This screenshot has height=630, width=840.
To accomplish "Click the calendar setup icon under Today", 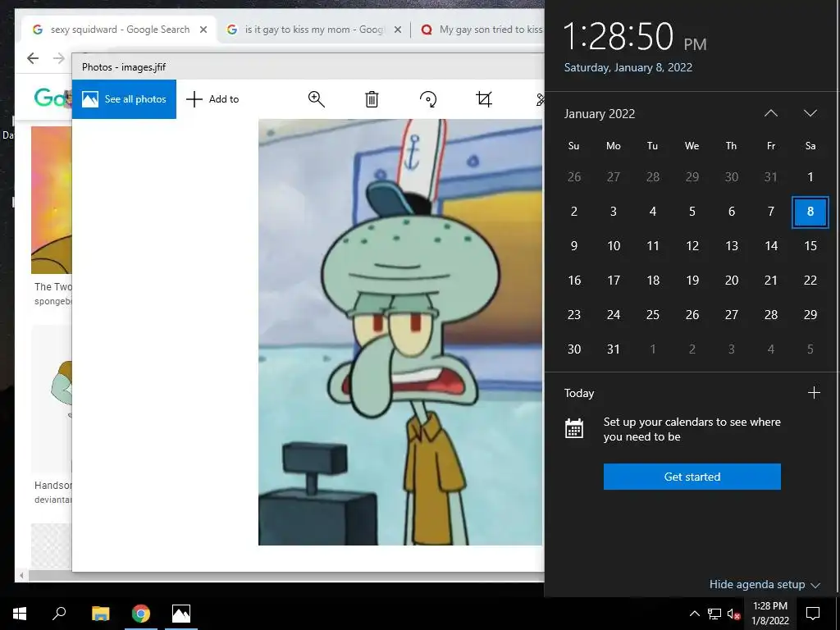I will [573, 428].
